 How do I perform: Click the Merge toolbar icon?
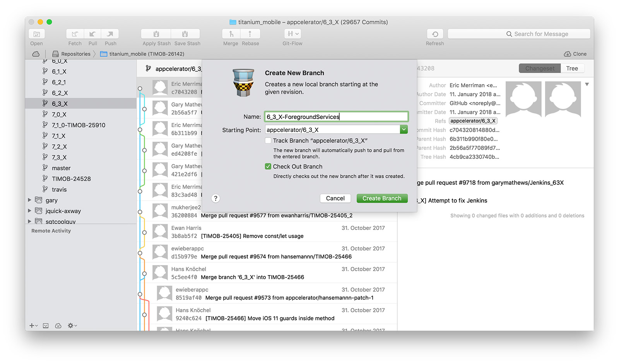(x=231, y=34)
